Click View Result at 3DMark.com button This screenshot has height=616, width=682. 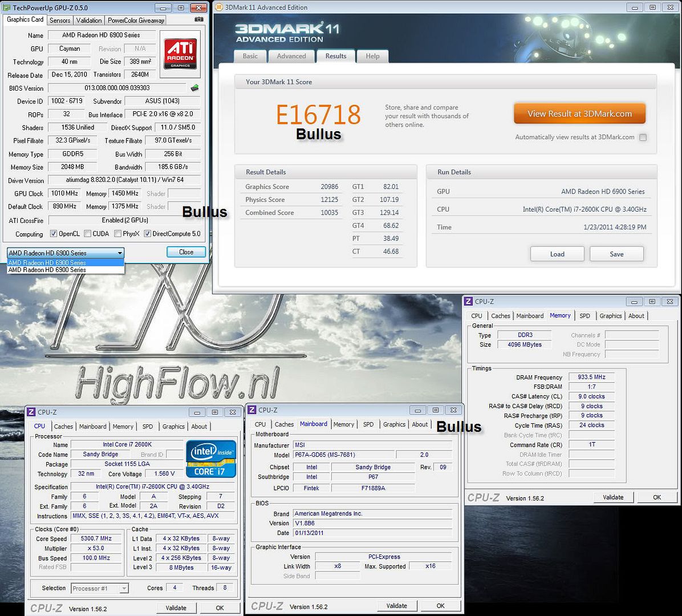579,114
